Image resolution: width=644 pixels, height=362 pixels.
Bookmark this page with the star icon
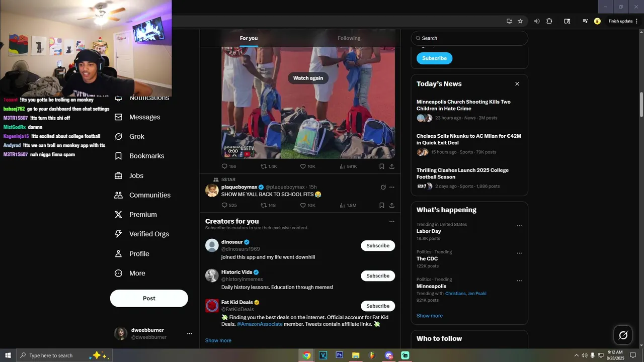(520, 21)
